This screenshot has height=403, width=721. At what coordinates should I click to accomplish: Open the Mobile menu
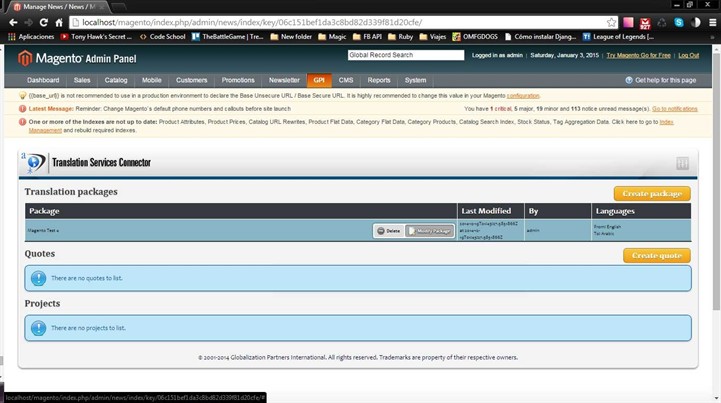(151, 80)
